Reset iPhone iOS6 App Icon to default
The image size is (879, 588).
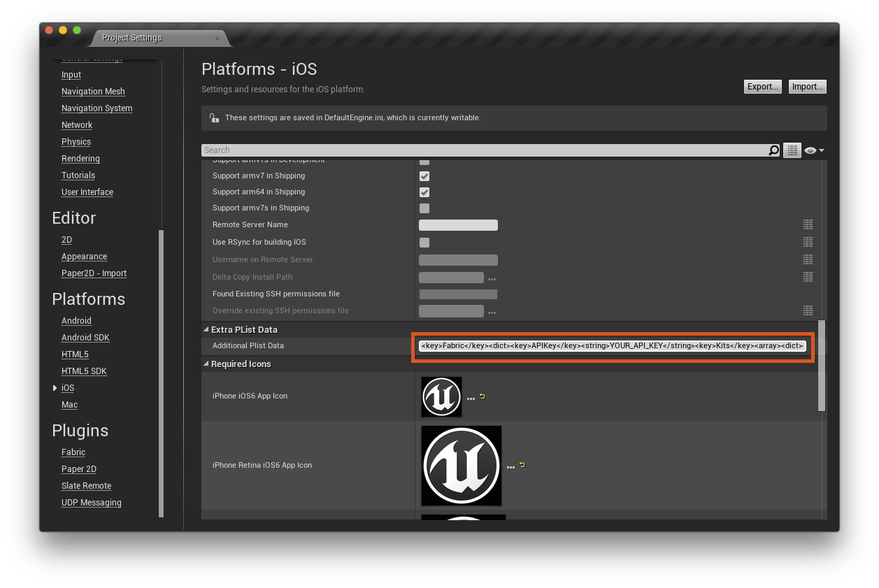(x=482, y=396)
